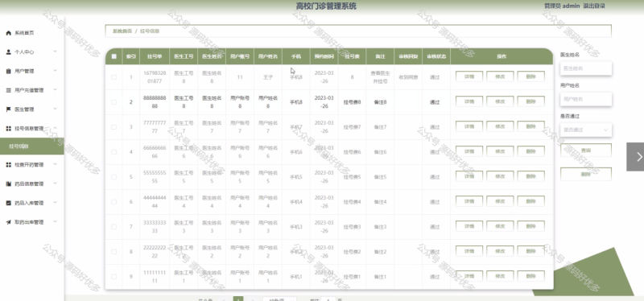Screen dimensions: 644x301
Task: Click 管理员 admin in the header
Action: click(x=562, y=6)
